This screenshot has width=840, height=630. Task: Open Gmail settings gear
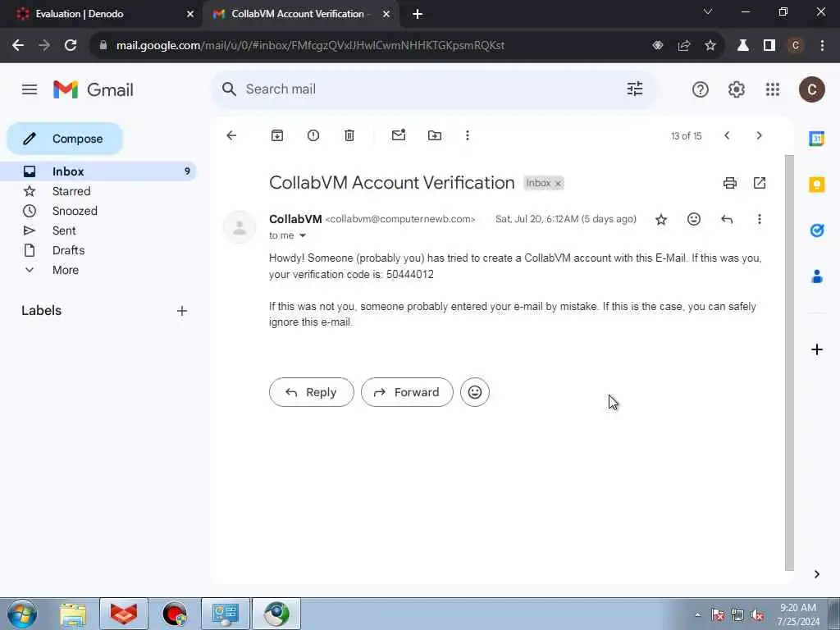pyautogui.click(x=737, y=89)
